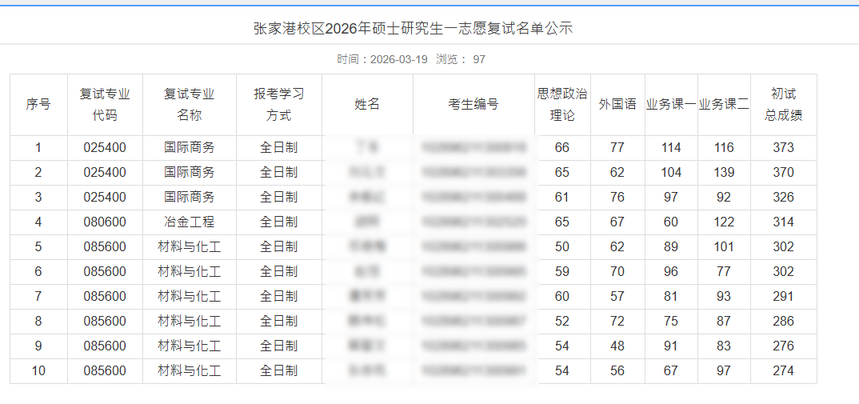Select 业务课一 score 114 in row 1
The width and height of the screenshot is (859, 404).
pyautogui.click(x=671, y=147)
